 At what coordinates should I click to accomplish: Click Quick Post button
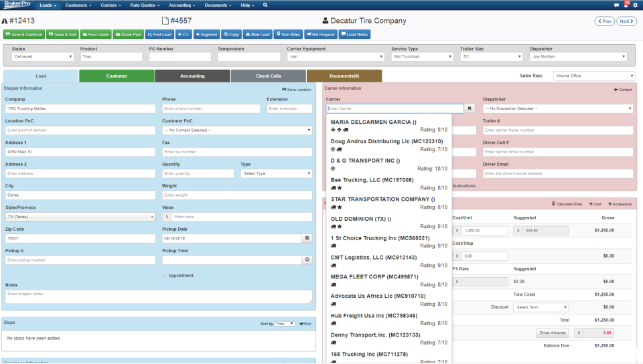coord(128,34)
